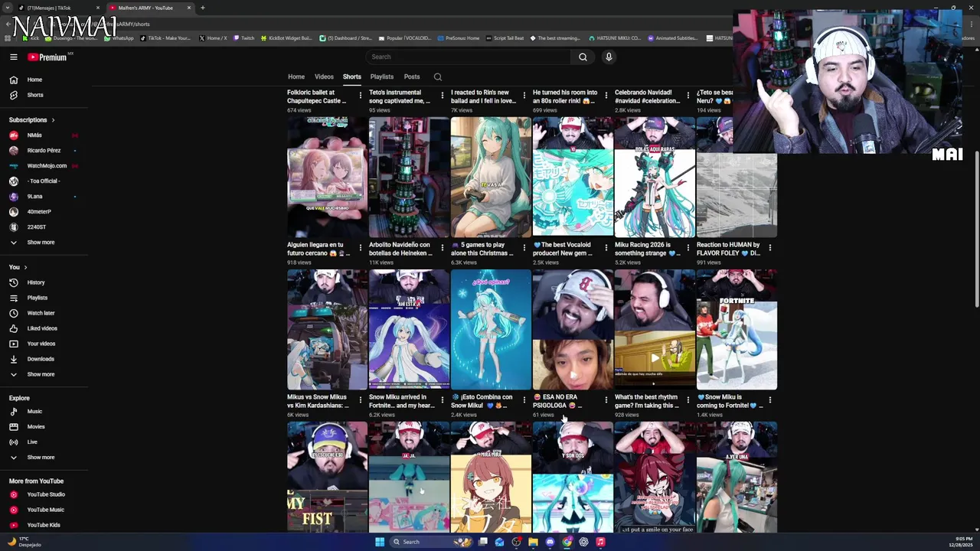Viewport: 980px width, 551px height.
Task: Open Script Tail Beat bookmark
Action: click(x=506, y=38)
